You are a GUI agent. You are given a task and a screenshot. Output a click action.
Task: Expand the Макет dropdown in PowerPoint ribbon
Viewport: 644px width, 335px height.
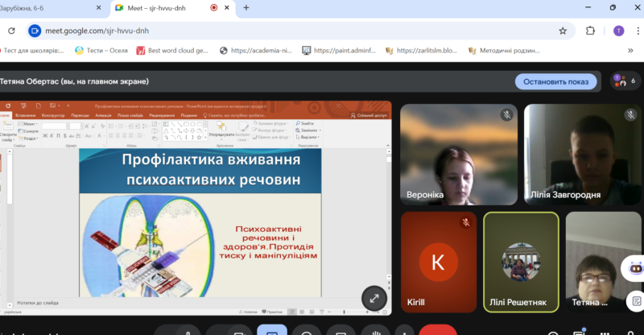pyautogui.click(x=30, y=125)
